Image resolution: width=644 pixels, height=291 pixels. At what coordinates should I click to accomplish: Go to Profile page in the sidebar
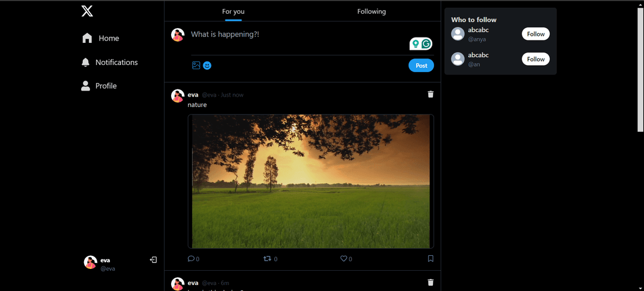99,86
